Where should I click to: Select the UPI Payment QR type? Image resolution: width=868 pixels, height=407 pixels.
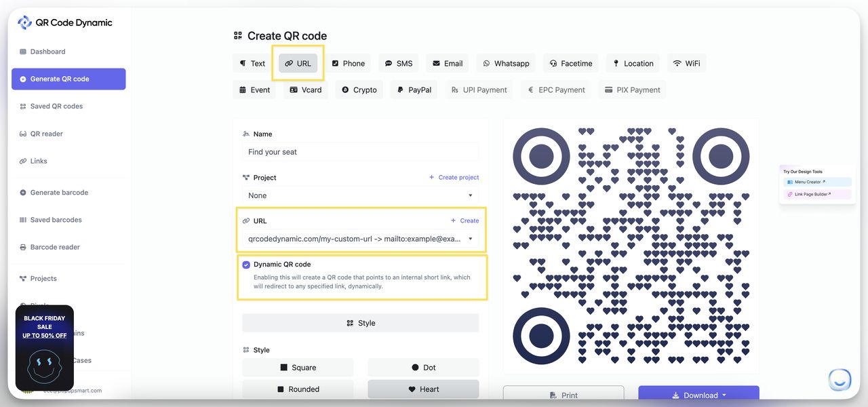pos(479,90)
